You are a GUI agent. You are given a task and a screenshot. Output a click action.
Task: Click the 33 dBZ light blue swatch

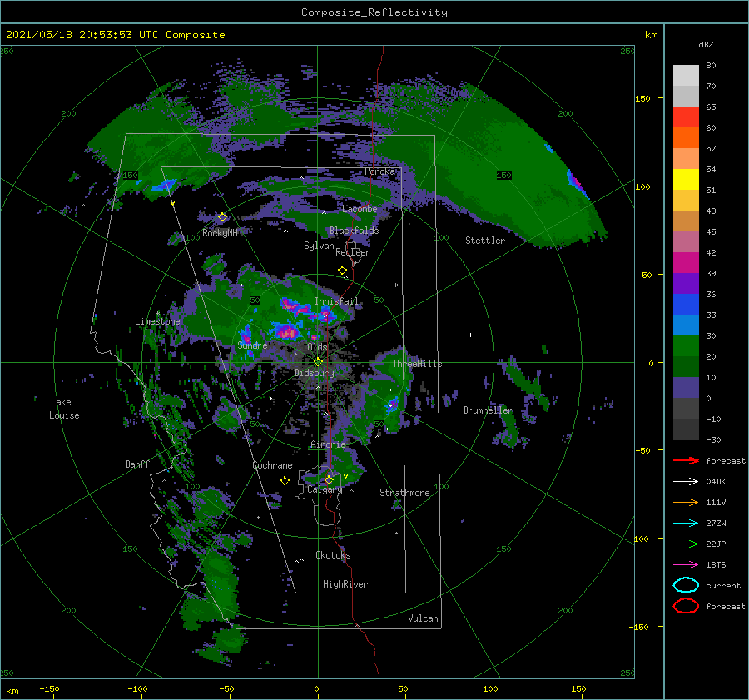coord(686,325)
